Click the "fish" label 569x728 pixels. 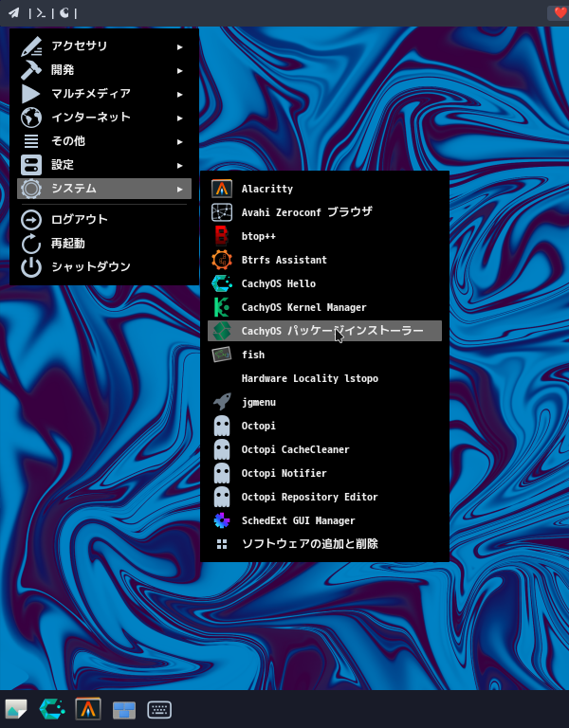[x=253, y=355]
